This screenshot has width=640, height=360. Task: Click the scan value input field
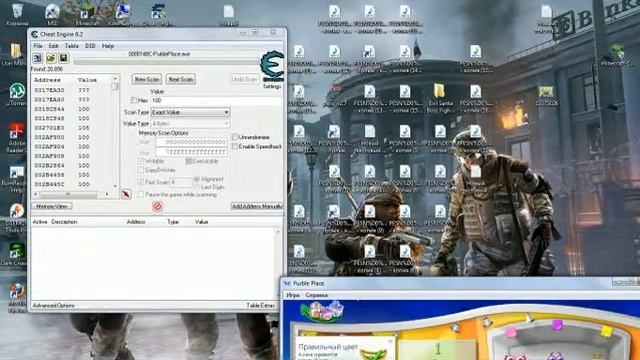216,100
